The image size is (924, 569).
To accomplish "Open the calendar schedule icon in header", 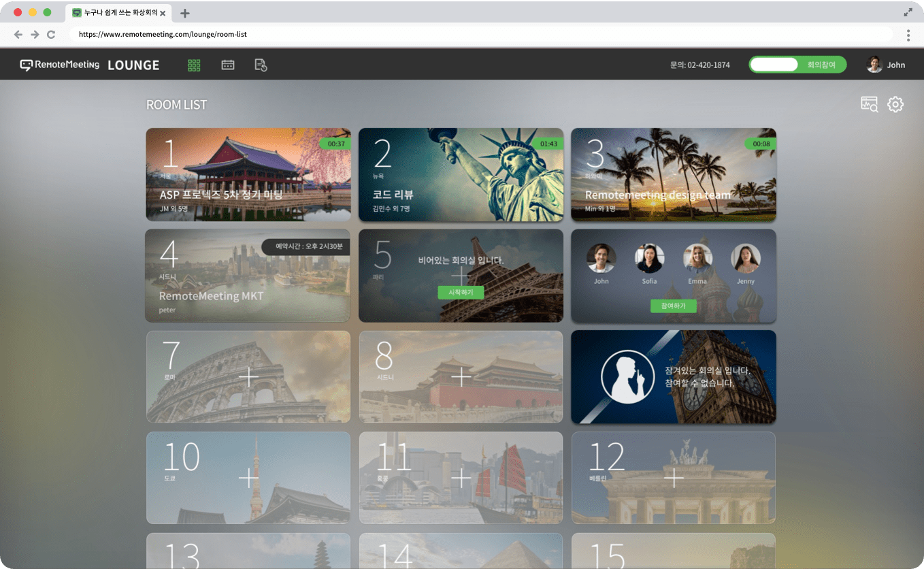I will (228, 65).
